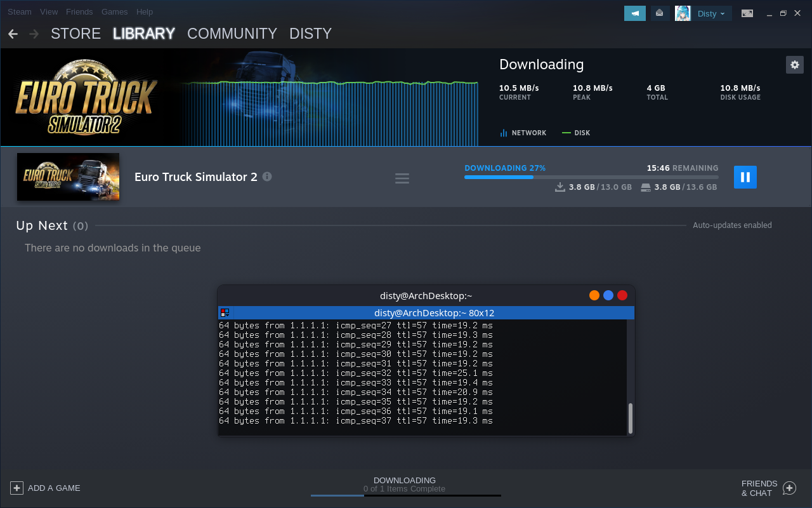Open the DISTY profile tab
This screenshot has width=812, height=508.
click(311, 34)
